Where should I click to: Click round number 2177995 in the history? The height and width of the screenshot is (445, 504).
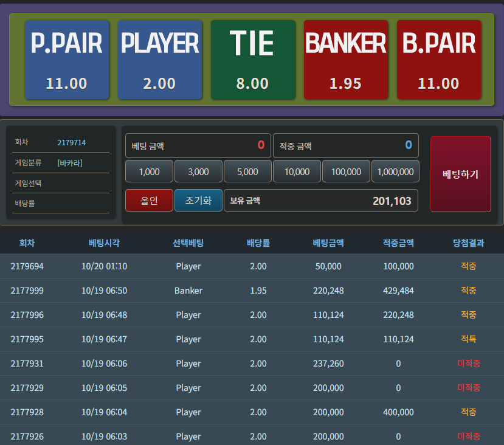pos(27,339)
